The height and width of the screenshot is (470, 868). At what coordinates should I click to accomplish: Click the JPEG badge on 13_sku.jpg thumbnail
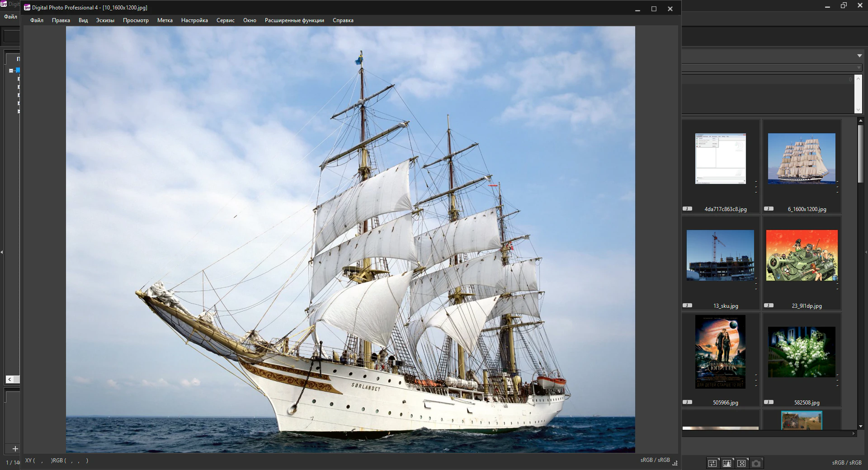tap(687, 306)
